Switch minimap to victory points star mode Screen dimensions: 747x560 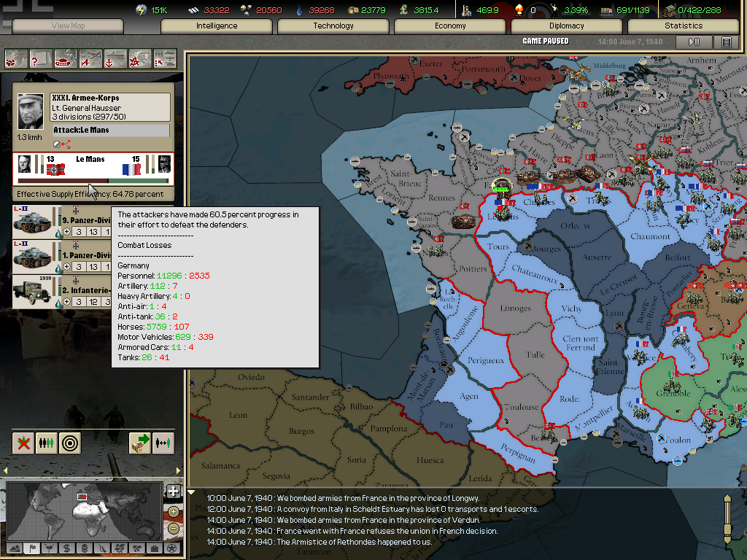[172, 548]
